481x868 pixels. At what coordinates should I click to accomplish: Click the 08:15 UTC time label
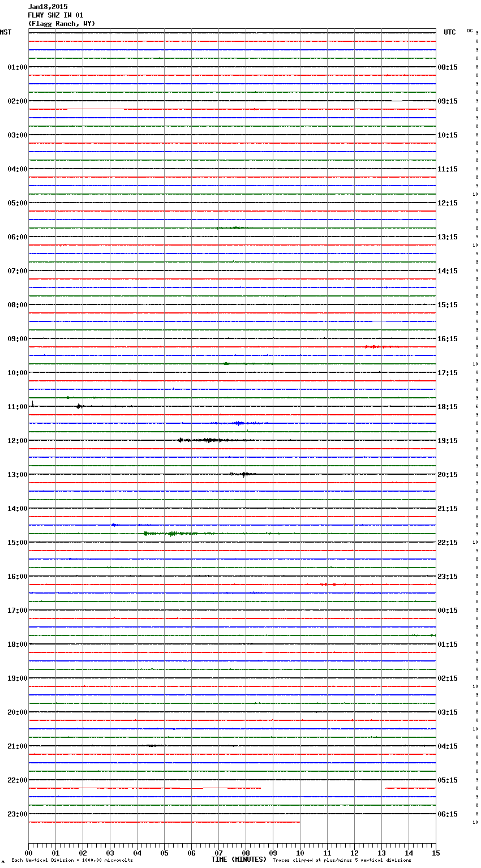tap(448, 67)
